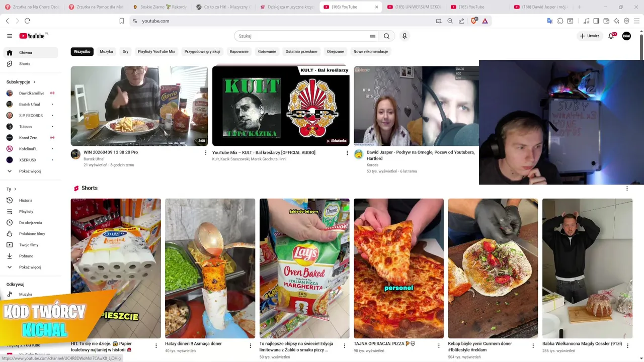644x362 pixels.
Task: Open the account avatar menu
Action: pos(626,36)
